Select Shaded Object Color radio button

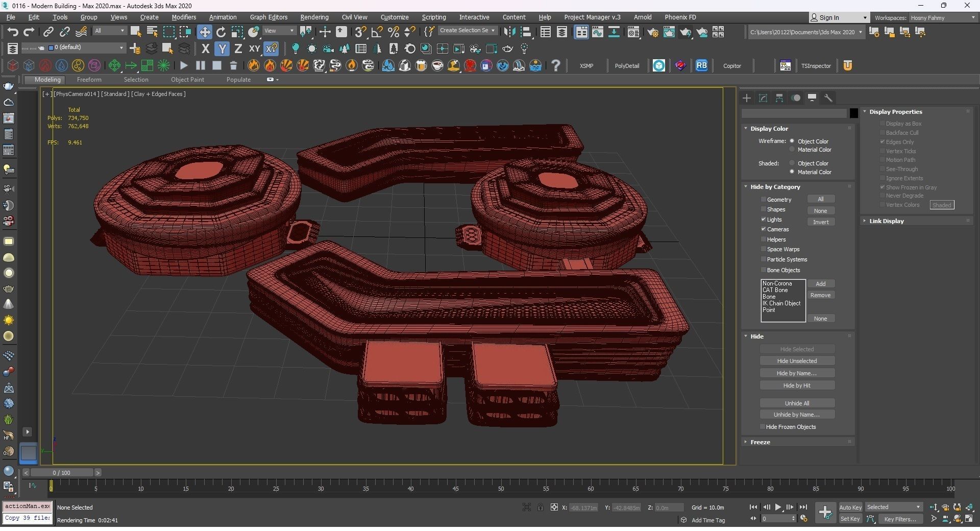792,163
